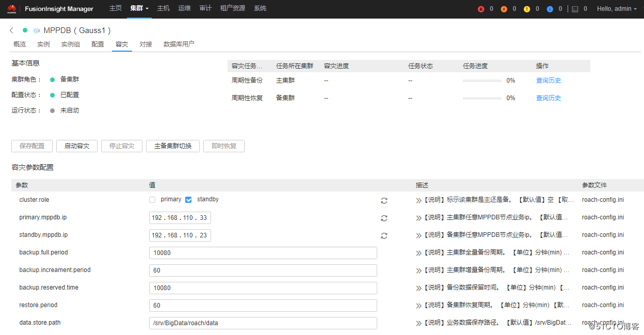Click the 保存配置 button

[x=32, y=146]
